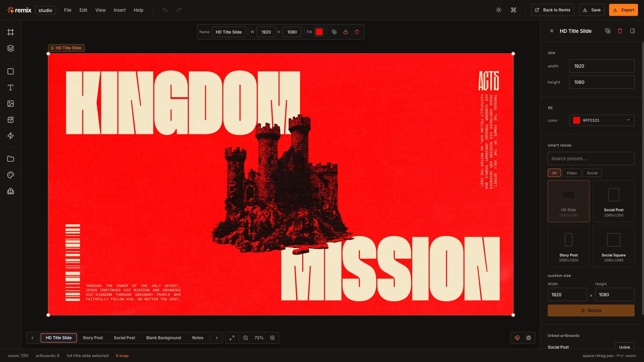Click the church building icon in sidebar
The height and width of the screenshot is (362, 644).
coord(10,191)
